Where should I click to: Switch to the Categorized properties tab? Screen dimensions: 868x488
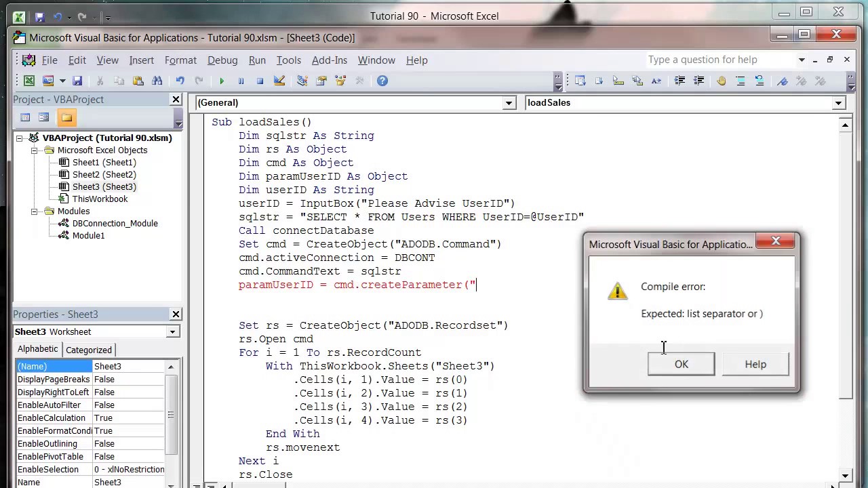point(89,349)
